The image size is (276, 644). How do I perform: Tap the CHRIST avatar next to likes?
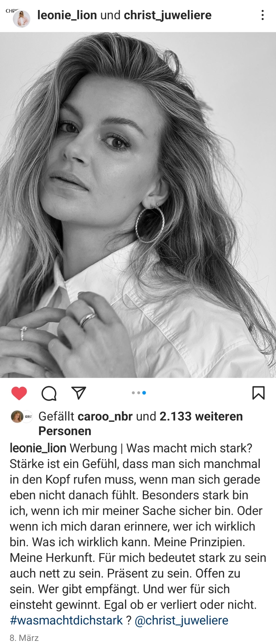click(27, 417)
